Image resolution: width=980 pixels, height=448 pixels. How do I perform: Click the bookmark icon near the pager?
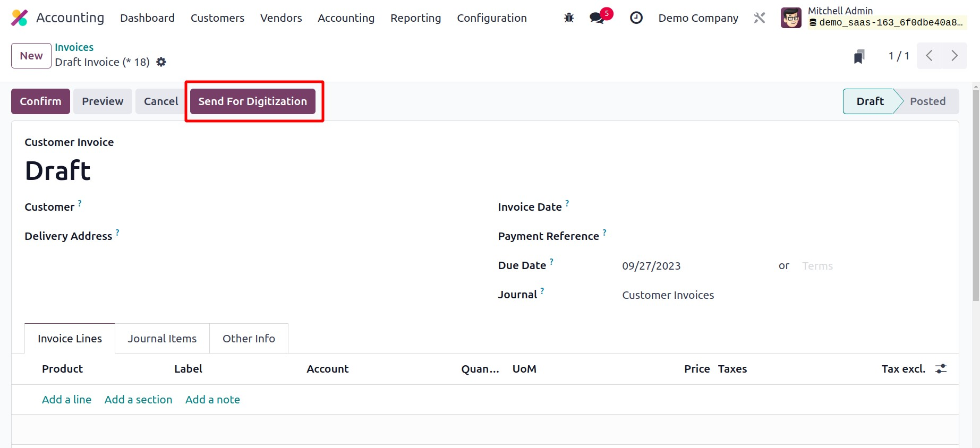pyautogui.click(x=859, y=56)
